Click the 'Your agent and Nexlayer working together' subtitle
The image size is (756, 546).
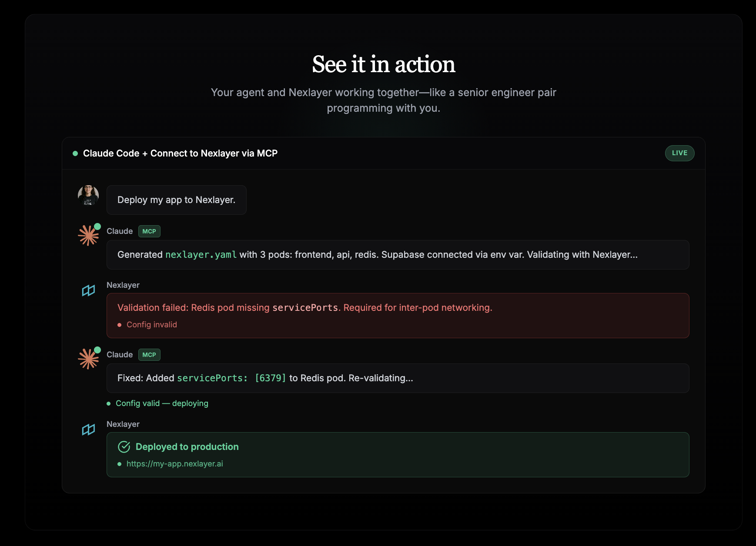384,100
